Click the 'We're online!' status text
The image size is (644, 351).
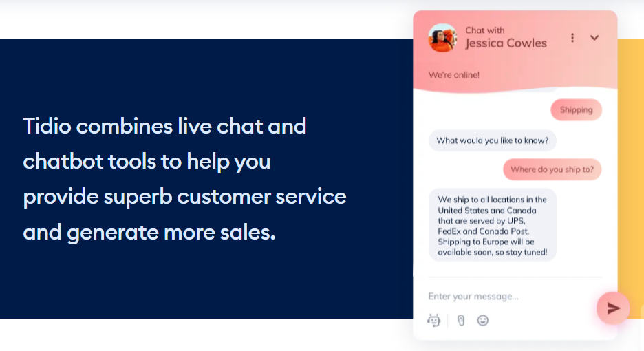[x=454, y=75]
